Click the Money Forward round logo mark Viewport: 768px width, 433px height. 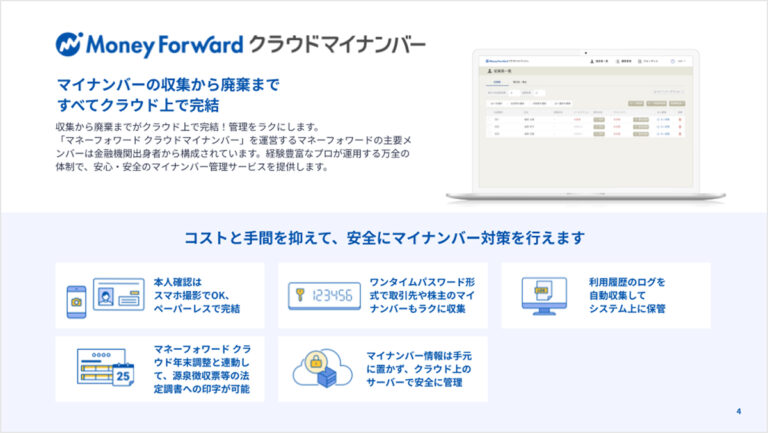click(x=69, y=45)
